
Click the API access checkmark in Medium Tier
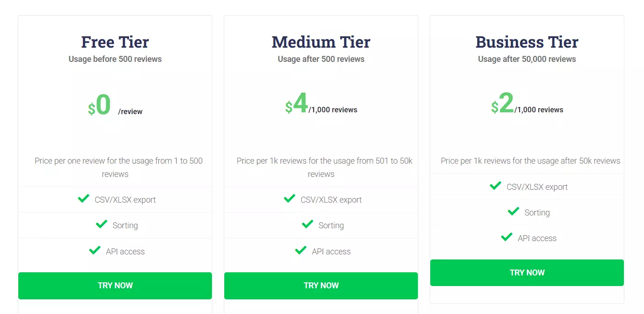coord(301,250)
